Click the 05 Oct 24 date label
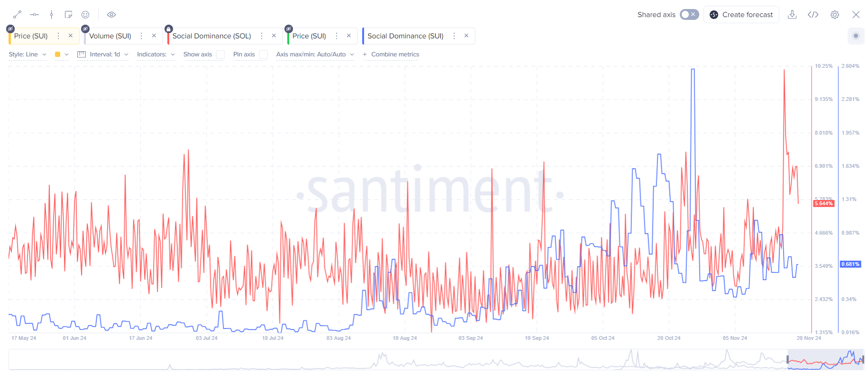868x374 pixels. tap(603, 338)
